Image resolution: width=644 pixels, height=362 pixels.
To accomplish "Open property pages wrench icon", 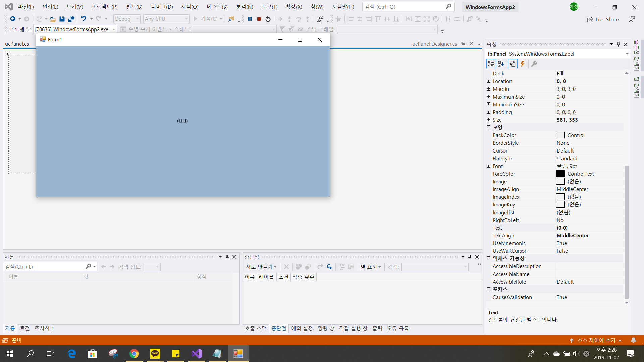I will (x=534, y=64).
